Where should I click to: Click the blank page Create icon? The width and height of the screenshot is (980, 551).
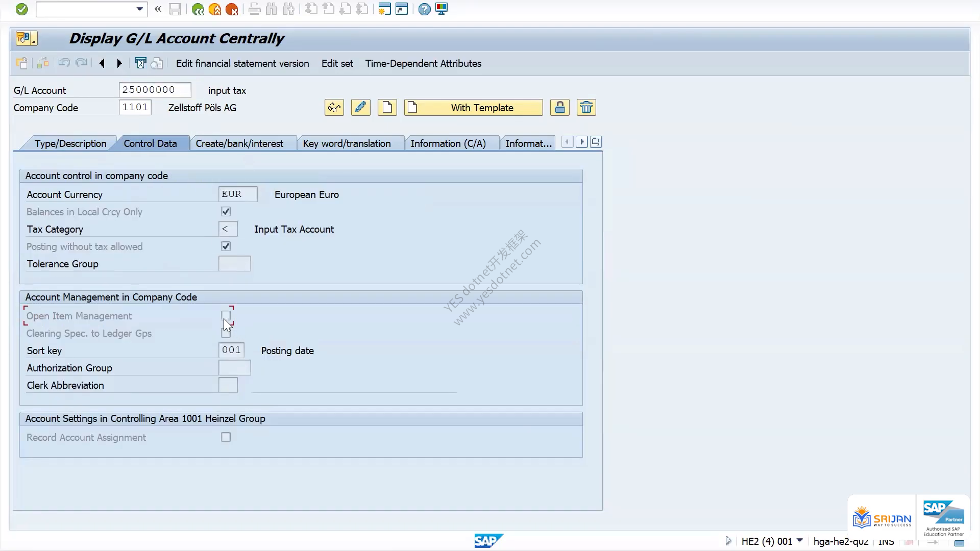[387, 108]
